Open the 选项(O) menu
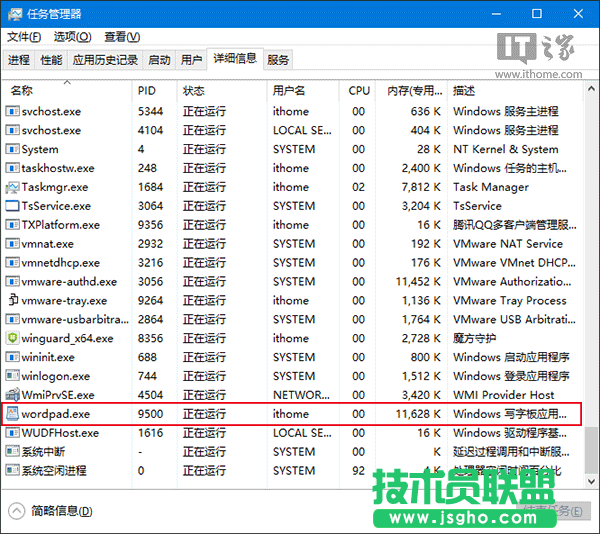Viewport: 600px width, 534px height. pos(72,37)
